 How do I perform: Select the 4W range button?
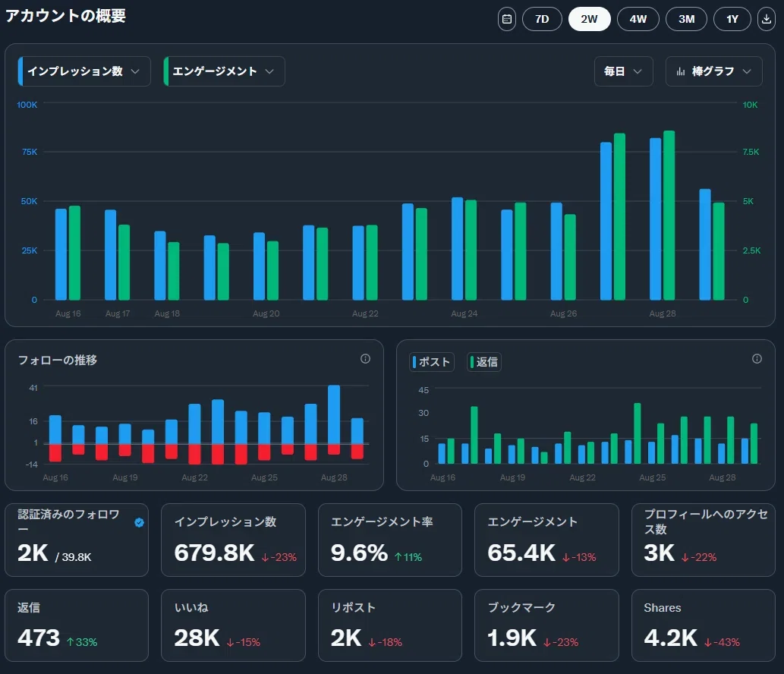pyautogui.click(x=638, y=19)
